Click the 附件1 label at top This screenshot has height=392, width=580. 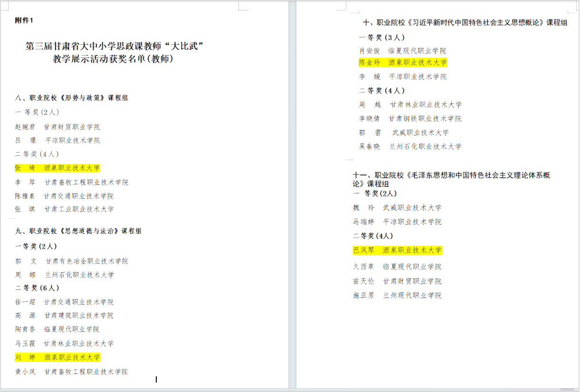[24, 20]
